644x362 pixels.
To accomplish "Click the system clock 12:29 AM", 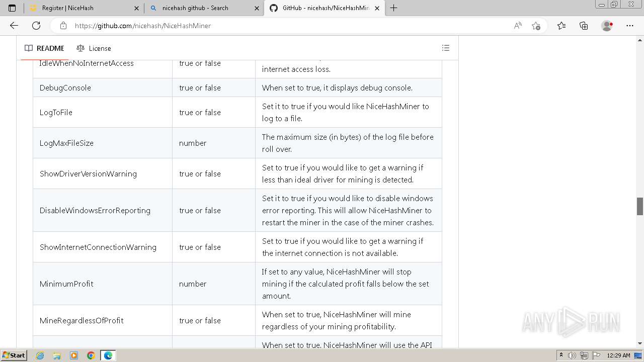I will pyautogui.click(x=618, y=355).
